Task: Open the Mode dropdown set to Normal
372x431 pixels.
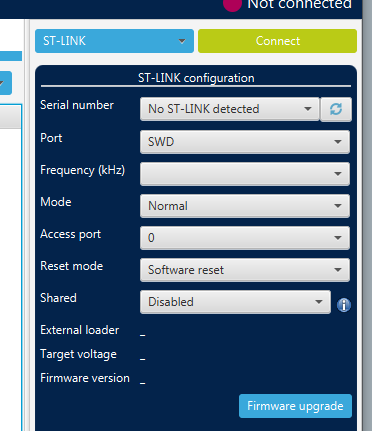Action: [x=245, y=206]
